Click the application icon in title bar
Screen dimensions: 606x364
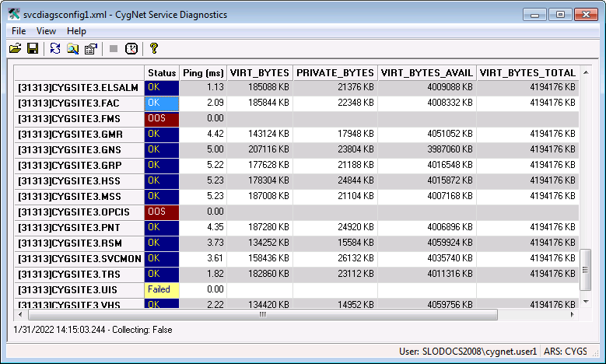(x=14, y=14)
